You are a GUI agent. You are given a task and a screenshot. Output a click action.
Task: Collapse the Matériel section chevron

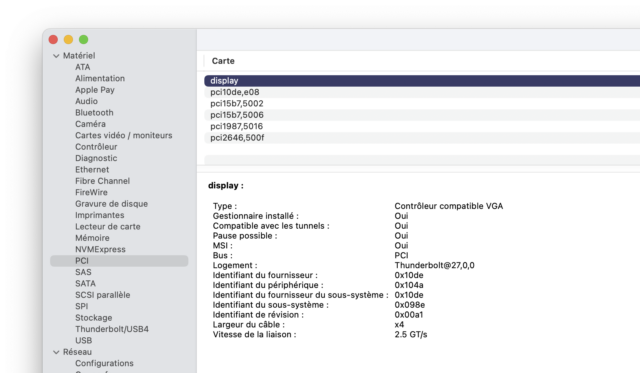click(x=56, y=56)
